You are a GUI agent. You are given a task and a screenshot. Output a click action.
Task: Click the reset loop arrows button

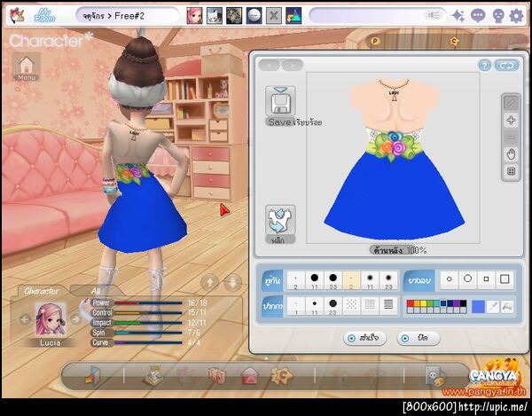[506, 66]
